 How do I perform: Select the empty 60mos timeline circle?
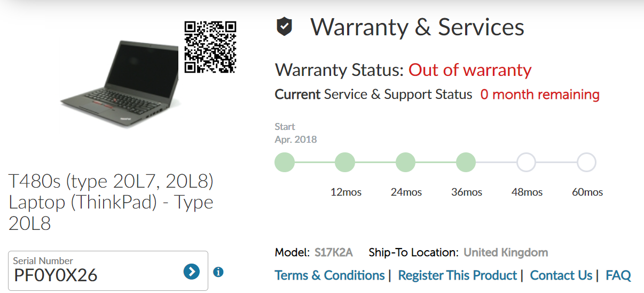pos(586,162)
